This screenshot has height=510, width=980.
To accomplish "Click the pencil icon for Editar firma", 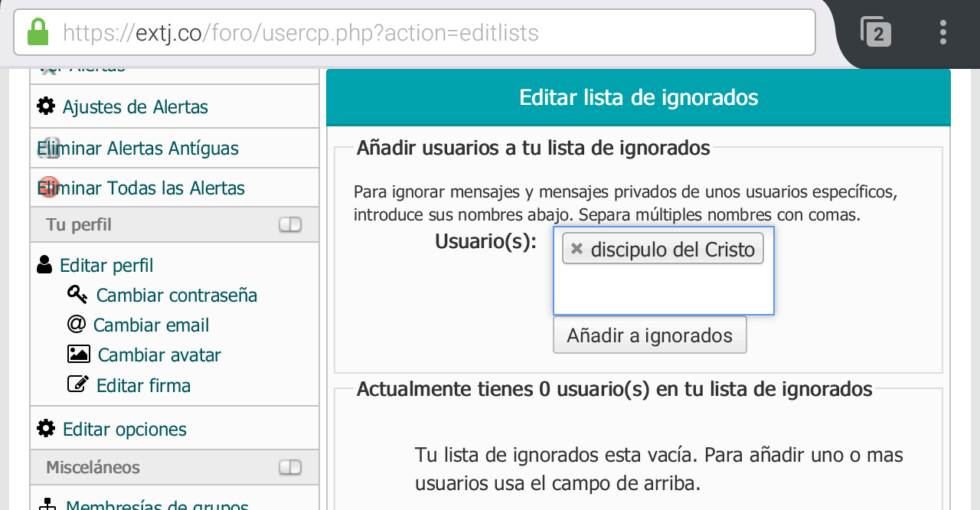I will tap(78, 384).
